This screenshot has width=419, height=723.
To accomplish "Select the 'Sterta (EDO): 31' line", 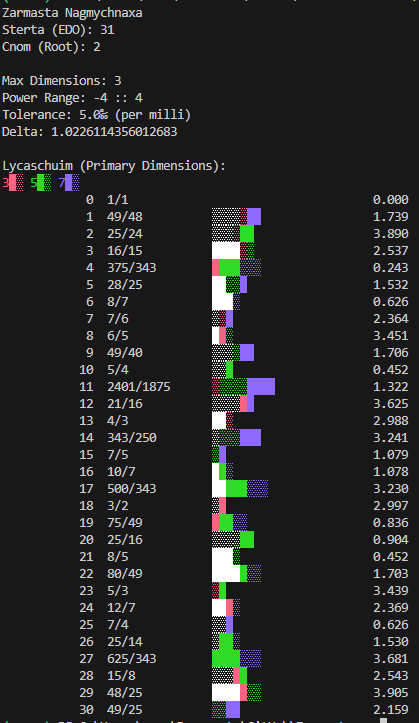I will pos(58,30).
